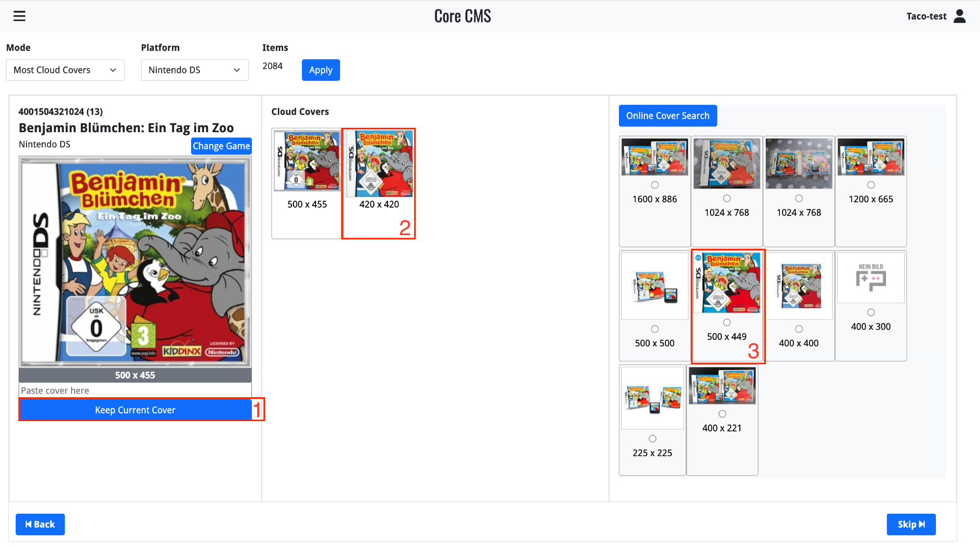Click barcode text 4001504321024 (13)
Viewport: 980px width, 548px height.
pos(61,112)
